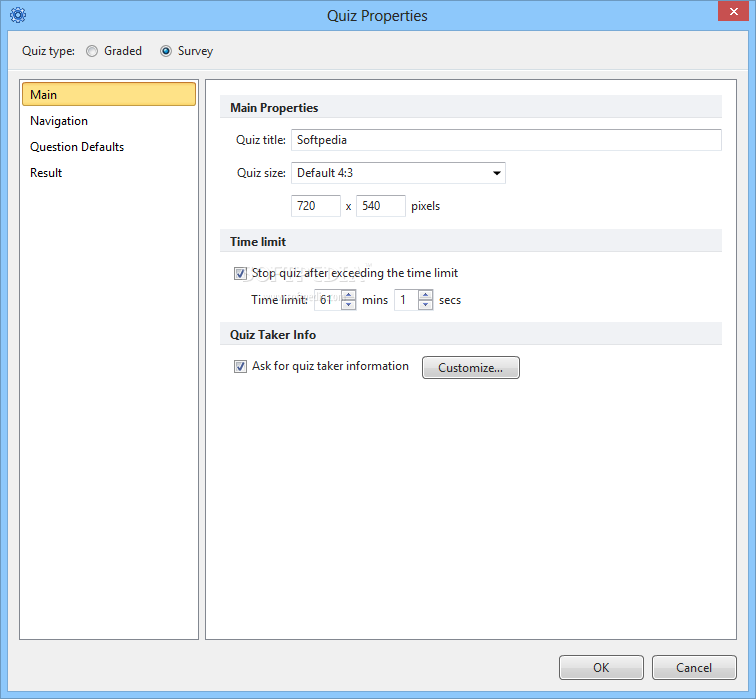Image resolution: width=756 pixels, height=699 pixels.
Task: Click the Time limit section heading
Action: click(x=258, y=242)
